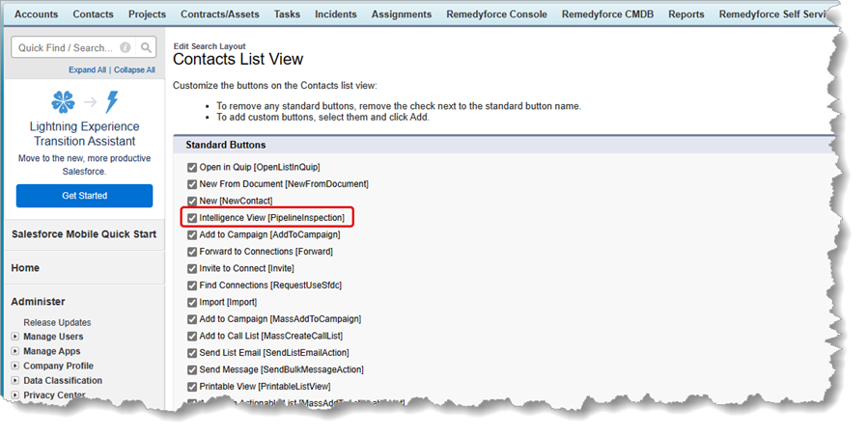Toggle the New [NewContact] checkbox
Image resolution: width=868 pixels, height=435 pixels.
coord(192,202)
